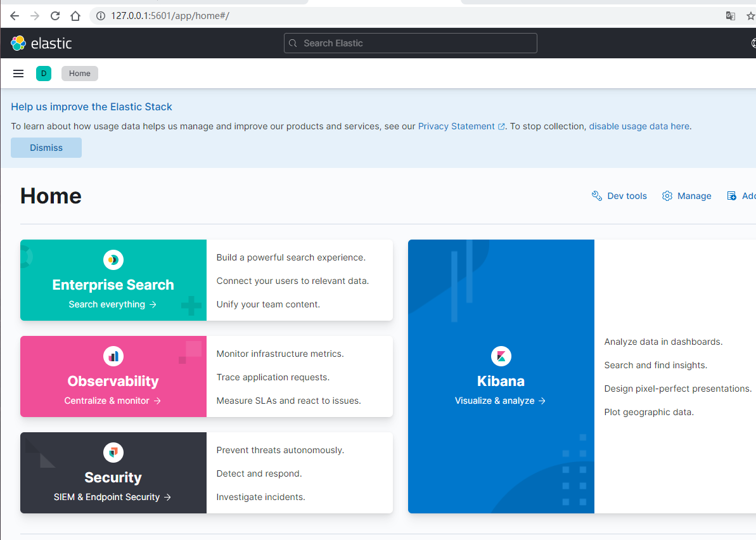Open the Manage link
This screenshot has width=756, height=540.
tap(686, 196)
